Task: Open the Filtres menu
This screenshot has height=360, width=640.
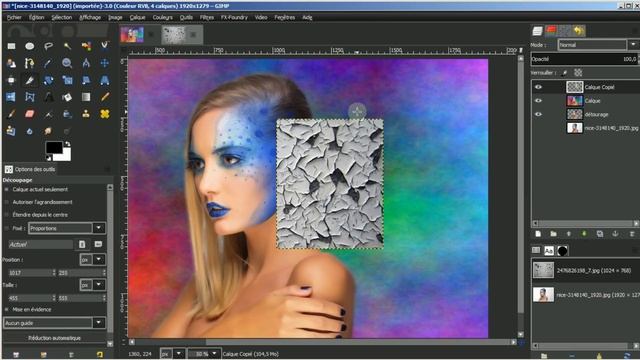Action: [207, 17]
